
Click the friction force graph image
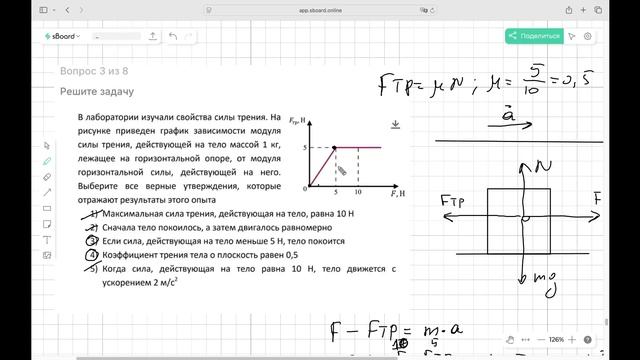347,157
